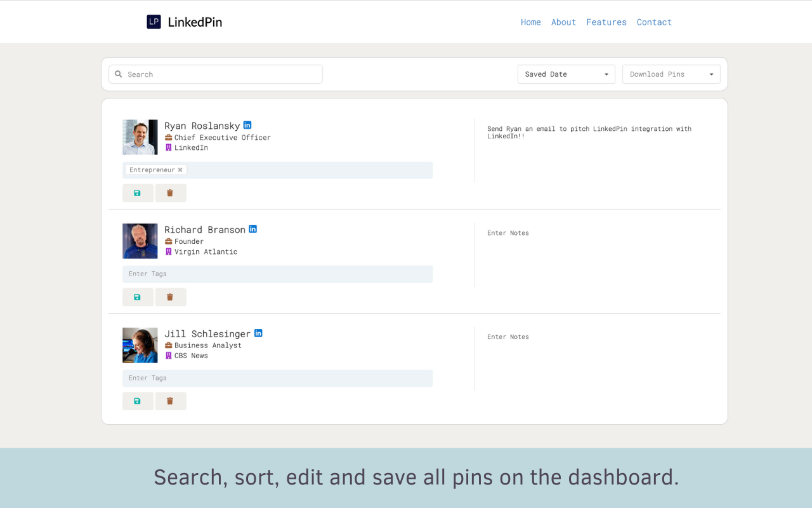Image resolution: width=812 pixels, height=508 pixels.
Task: Open the Contact nav link
Action: point(654,22)
